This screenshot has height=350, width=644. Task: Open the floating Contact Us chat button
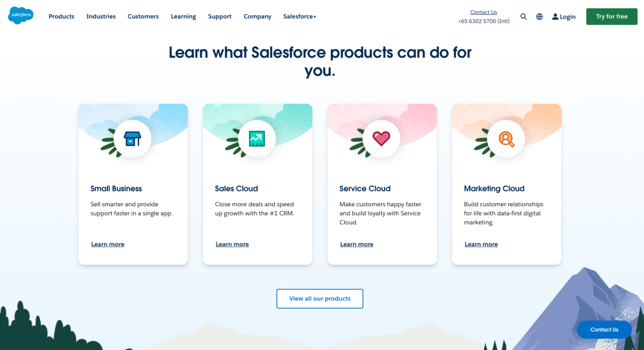tap(604, 330)
